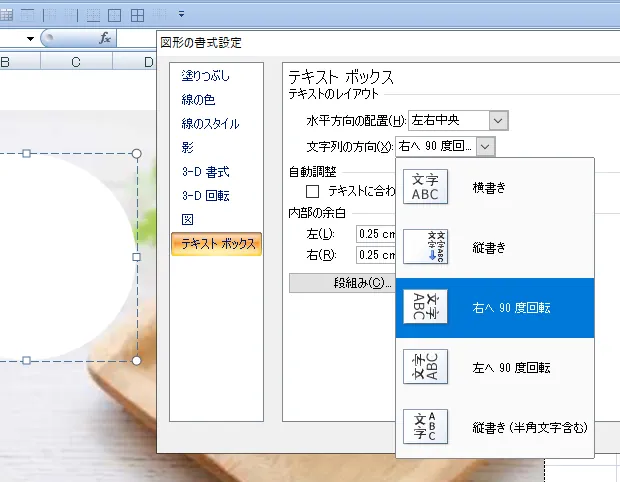The height and width of the screenshot is (482, 620).
Task: Go to the 3-D 回転 category
Action: tap(205, 195)
